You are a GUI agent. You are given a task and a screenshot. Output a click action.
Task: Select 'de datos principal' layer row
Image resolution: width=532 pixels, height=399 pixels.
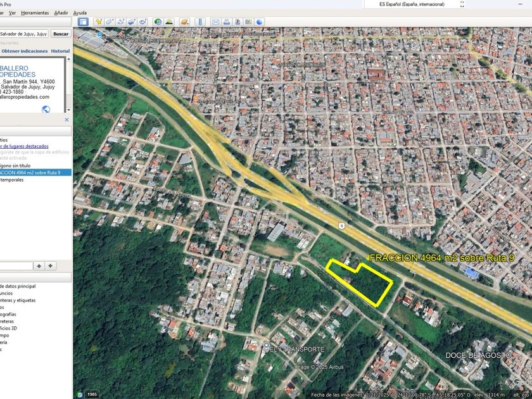coord(18,286)
